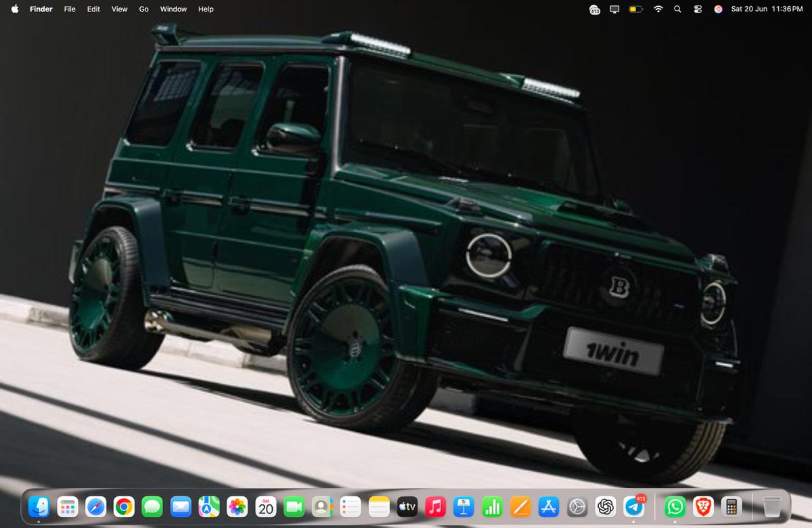Open Photos app in the Dock
812x528 pixels.
pos(237,506)
